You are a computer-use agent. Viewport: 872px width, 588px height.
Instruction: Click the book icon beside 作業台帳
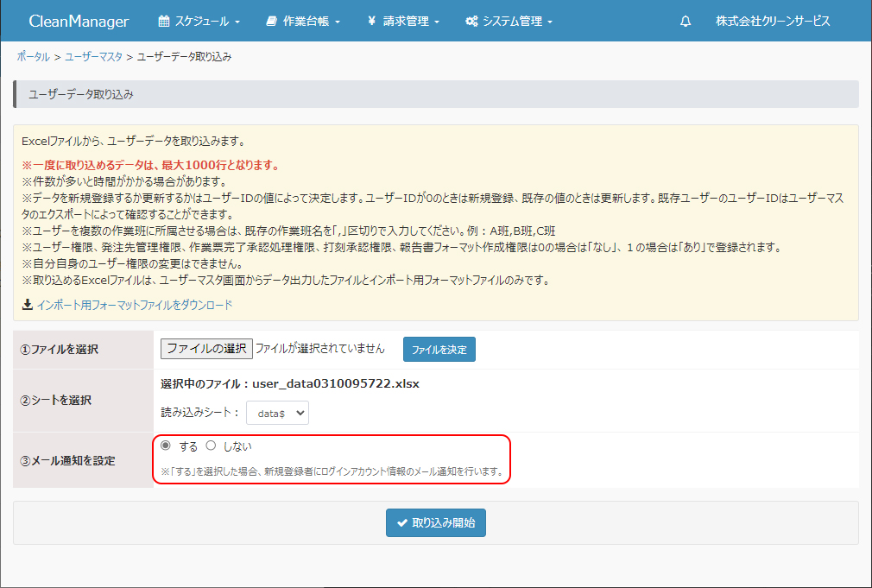tap(272, 22)
